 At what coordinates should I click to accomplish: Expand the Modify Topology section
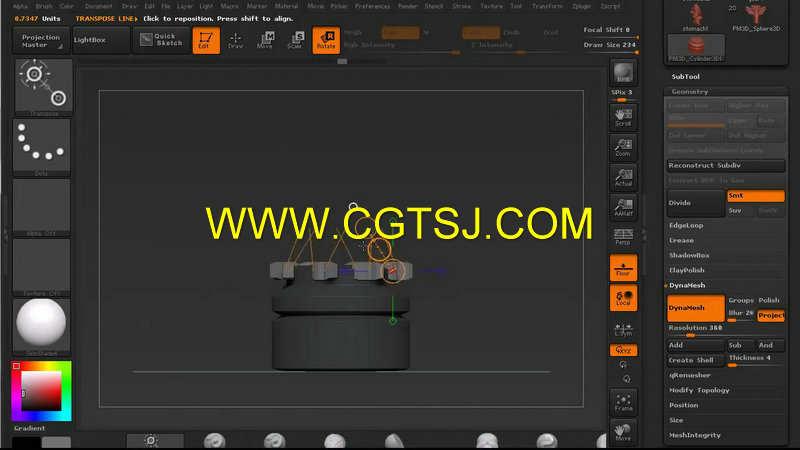(x=699, y=390)
